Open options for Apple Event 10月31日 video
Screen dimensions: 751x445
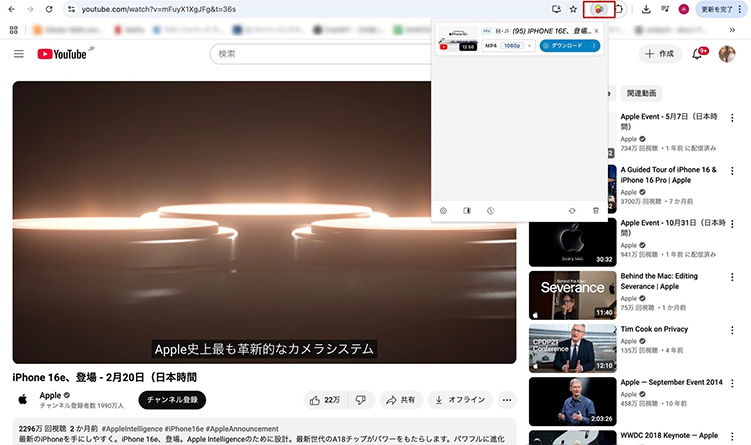(732, 224)
